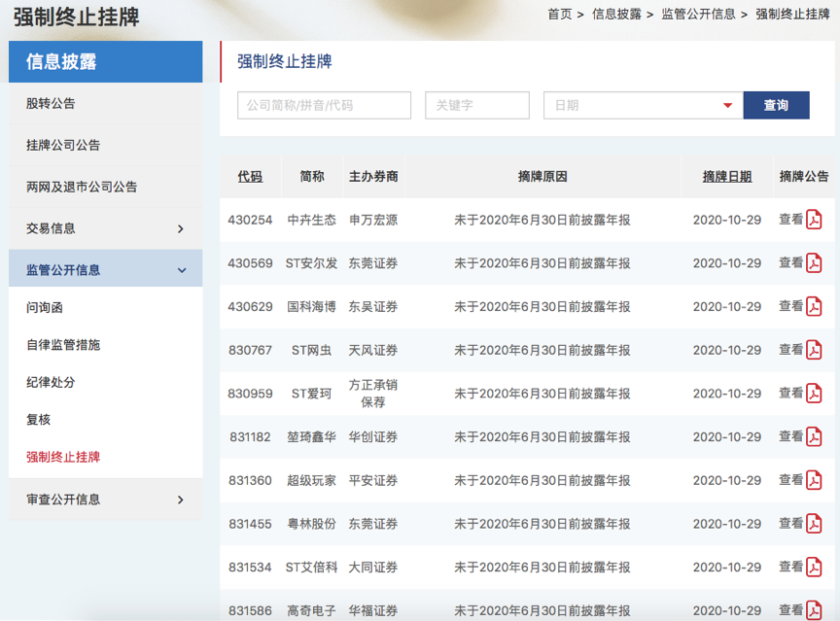Screen dimensions: 840x621
Task: Click 摘牌原因 column header
Action: [x=542, y=177]
